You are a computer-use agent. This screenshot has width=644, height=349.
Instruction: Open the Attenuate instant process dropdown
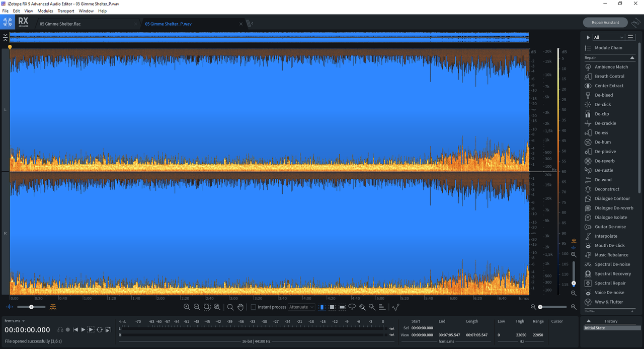point(302,307)
